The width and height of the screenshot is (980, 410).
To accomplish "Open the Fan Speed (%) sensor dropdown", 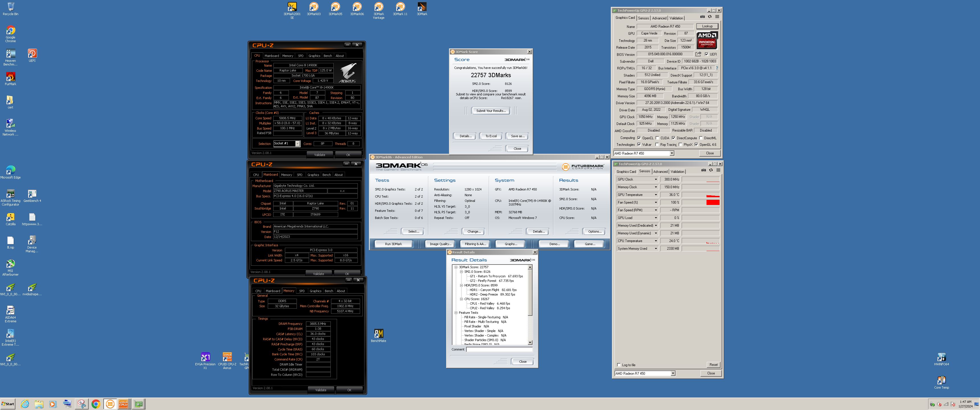I will click(x=656, y=202).
